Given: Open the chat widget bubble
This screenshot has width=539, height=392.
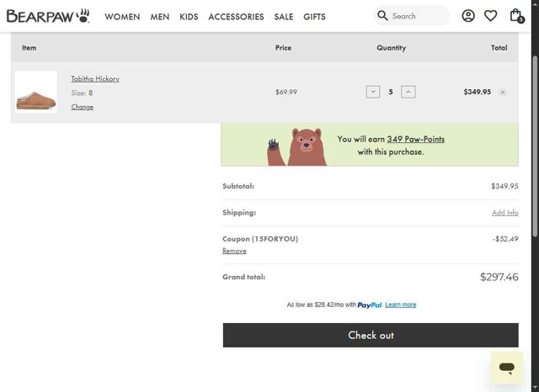Looking at the screenshot, I should (x=507, y=368).
